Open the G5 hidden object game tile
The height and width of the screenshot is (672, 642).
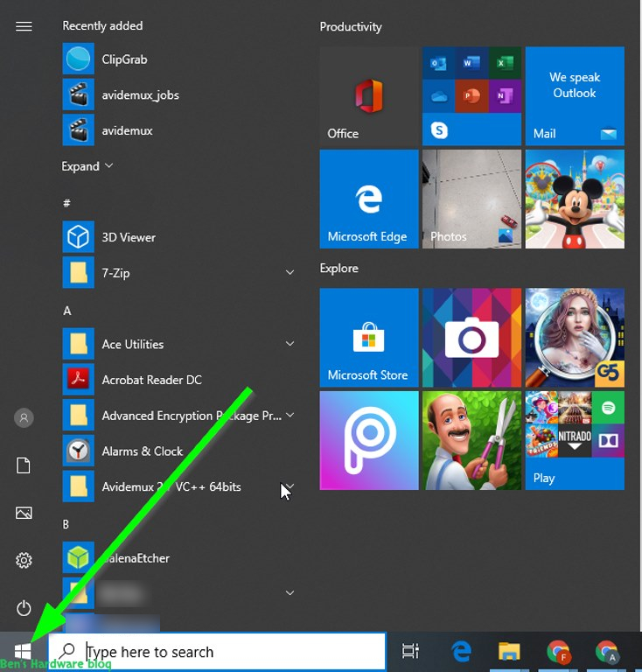(x=575, y=338)
